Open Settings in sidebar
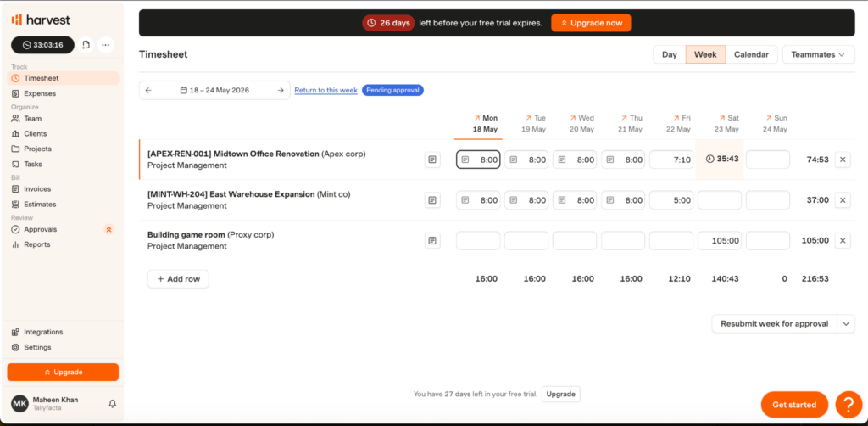Screen dimensions: 868x426 63,347
